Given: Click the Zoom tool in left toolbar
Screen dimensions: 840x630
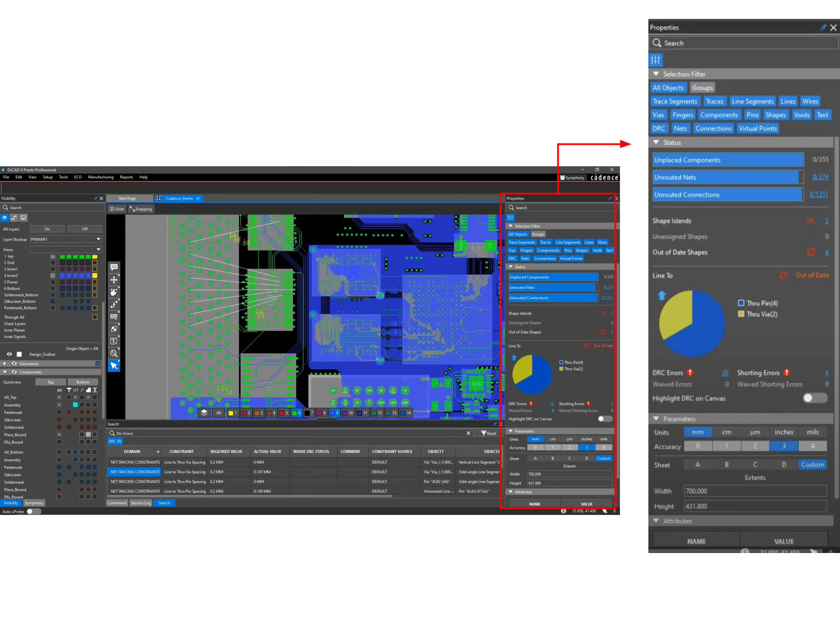Looking at the screenshot, I should [115, 355].
